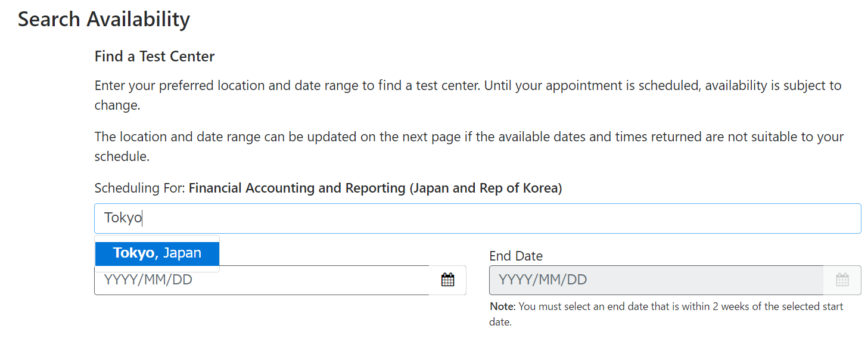Click the "End Date" field label

coord(515,256)
